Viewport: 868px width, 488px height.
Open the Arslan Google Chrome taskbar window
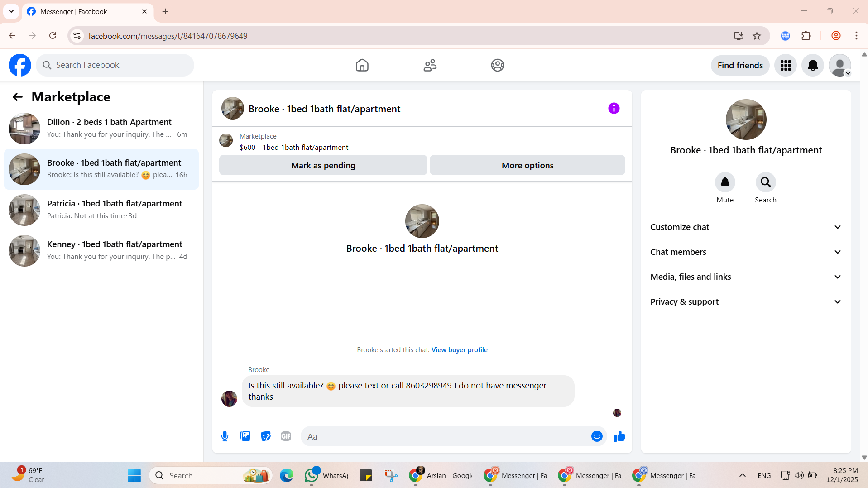(x=441, y=476)
